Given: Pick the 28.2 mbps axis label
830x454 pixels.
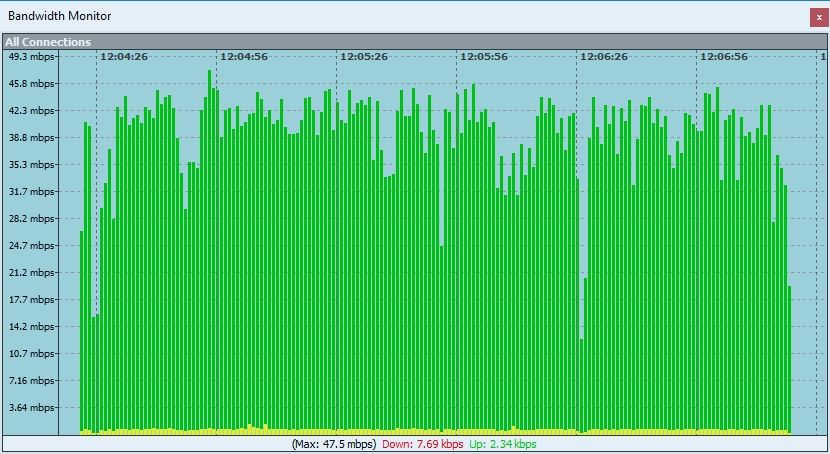Looking at the screenshot, I should click(30, 219).
